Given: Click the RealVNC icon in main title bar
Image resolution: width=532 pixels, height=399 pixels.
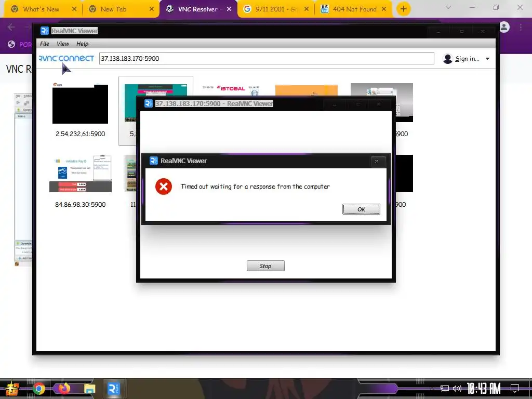Looking at the screenshot, I should click(x=45, y=31).
